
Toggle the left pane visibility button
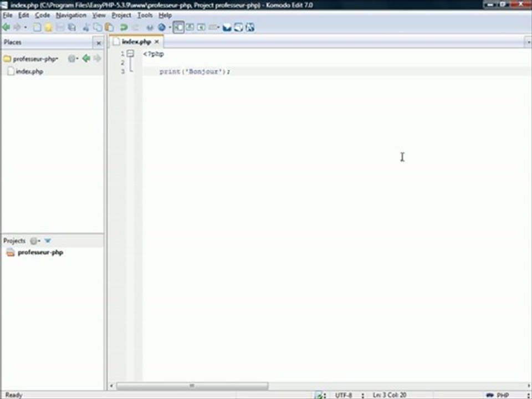point(178,27)
